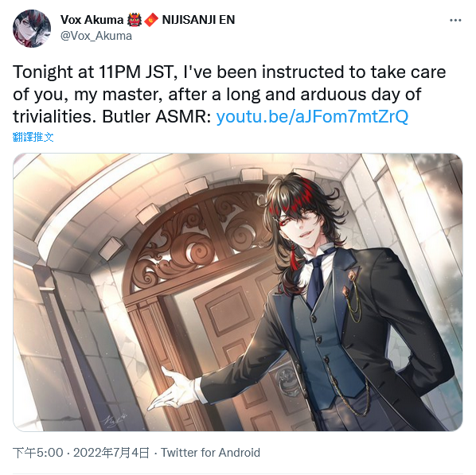The height and width of the screenshot is (475, 476).
Task: Click the ogre mask emoji beside Vox Akuma
Action: (135, 20)
